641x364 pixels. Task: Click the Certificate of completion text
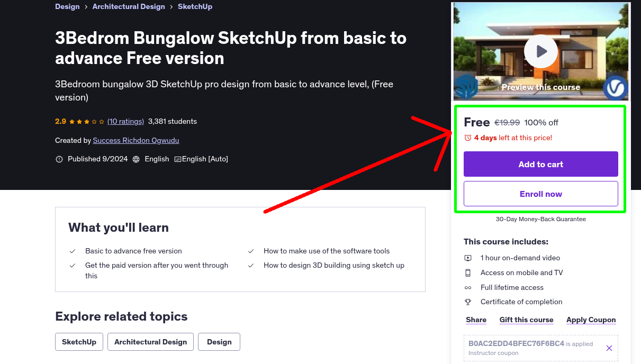pyautogui.click(x=521, y=302)
